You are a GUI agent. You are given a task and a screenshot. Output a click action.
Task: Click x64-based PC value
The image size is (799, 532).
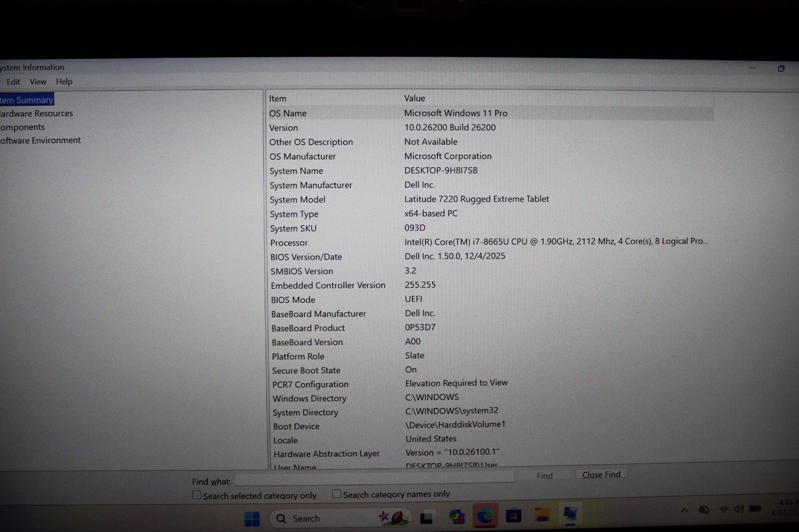pyautogui.click(x=431, y=213)
